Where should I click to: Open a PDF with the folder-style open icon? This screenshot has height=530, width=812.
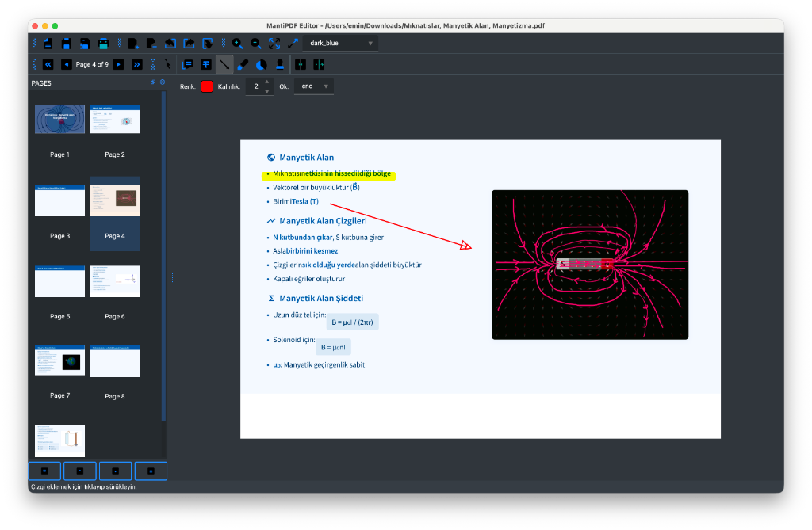48,42
